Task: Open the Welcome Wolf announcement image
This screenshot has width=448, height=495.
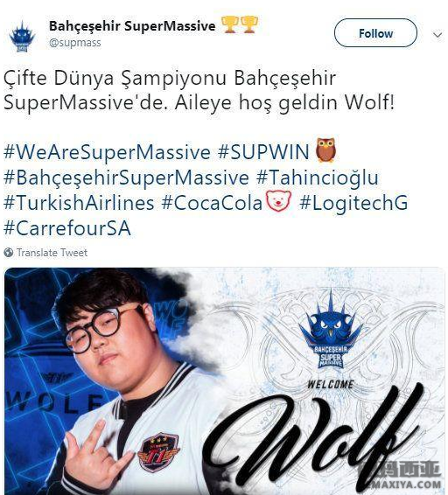Action: point(224,381)
